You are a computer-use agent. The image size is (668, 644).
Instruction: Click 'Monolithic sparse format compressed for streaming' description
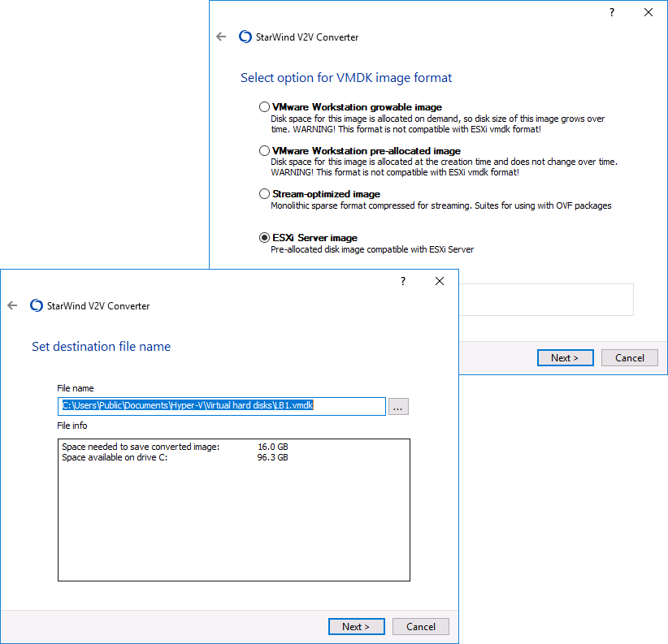441,205
